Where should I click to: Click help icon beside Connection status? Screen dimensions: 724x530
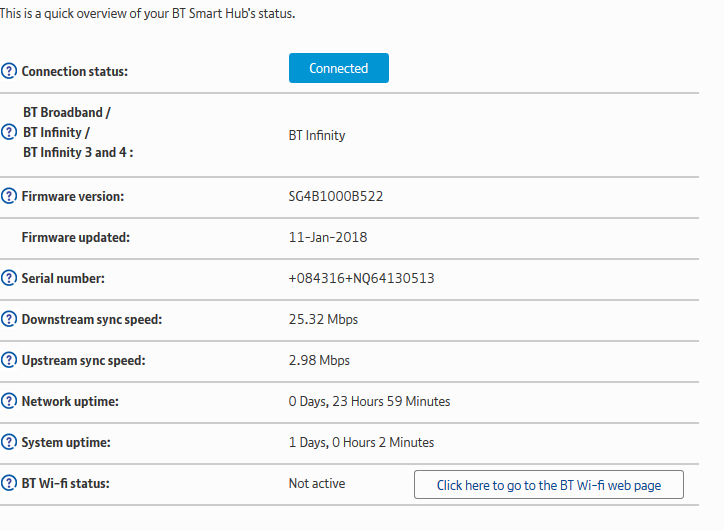click(10, 71)
